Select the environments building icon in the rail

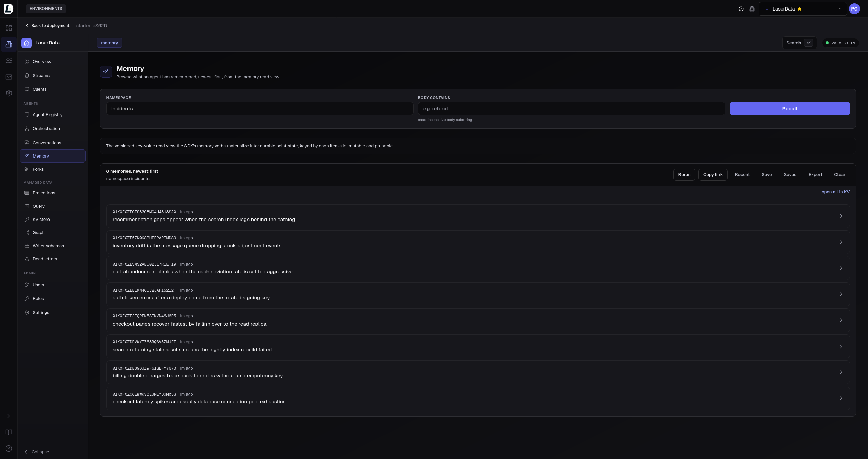click(x=9, y=44)
